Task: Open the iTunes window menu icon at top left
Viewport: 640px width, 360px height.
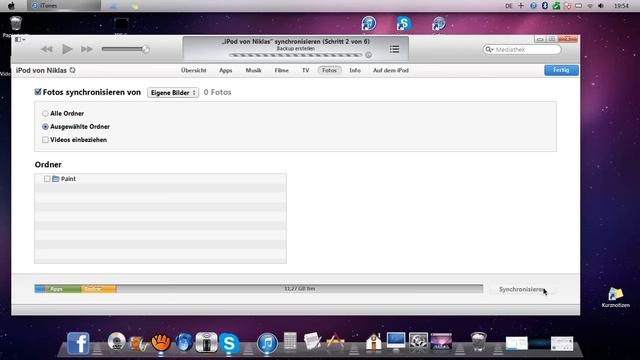Action: [x=20, y=40]
